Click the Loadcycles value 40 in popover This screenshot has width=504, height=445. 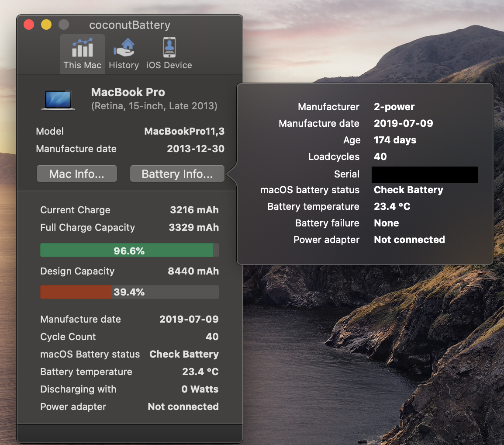[380, 156]
